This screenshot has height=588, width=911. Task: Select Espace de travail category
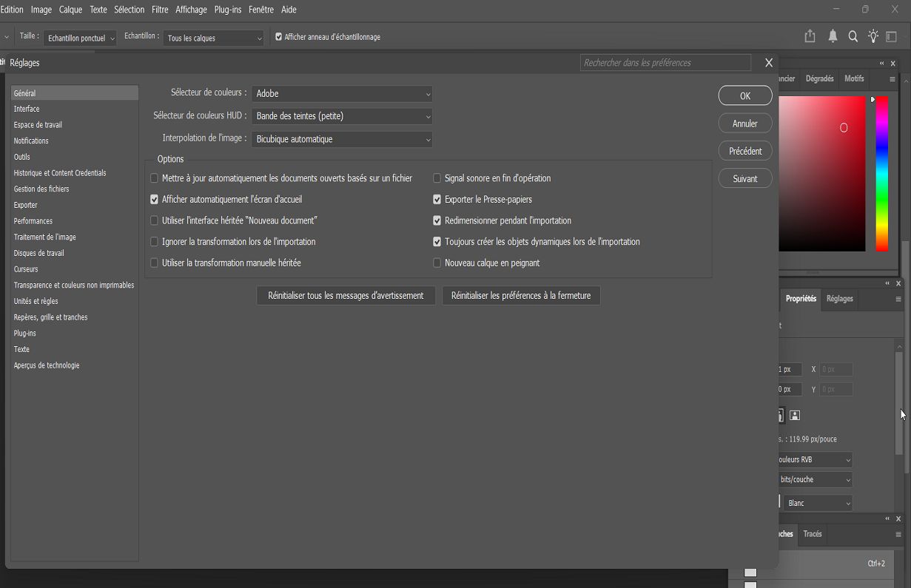(x=38, y=125)
